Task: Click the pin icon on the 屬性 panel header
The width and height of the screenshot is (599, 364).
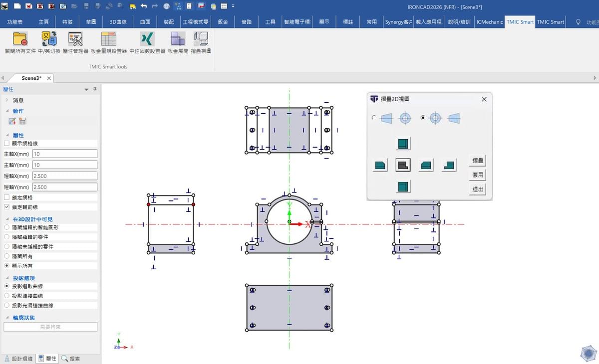Action: click(x=95, y=89)
